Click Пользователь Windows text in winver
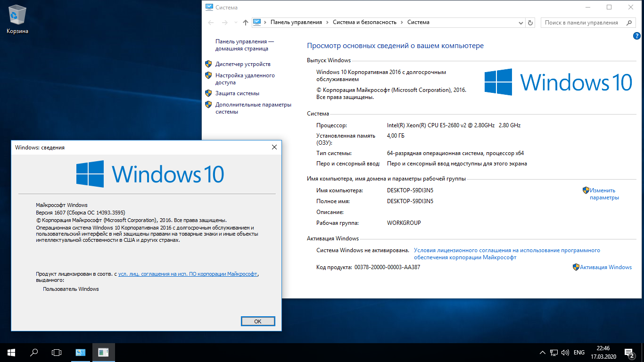 click(x=71, y=289)
